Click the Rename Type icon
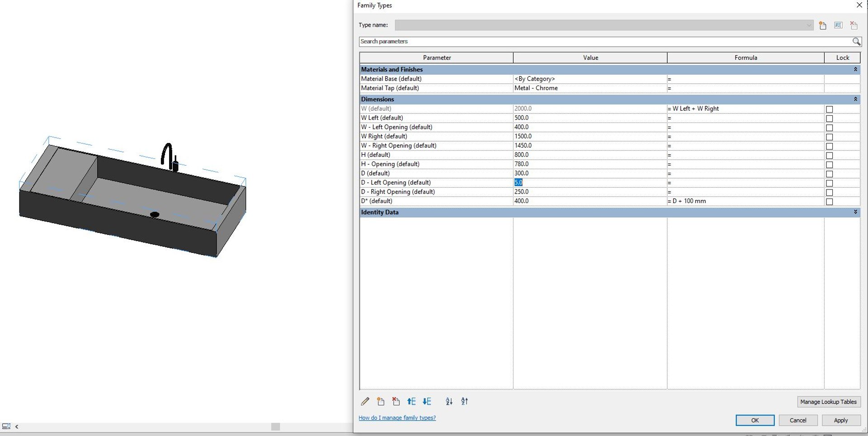 pyautogui.click(x=838, y=25)
